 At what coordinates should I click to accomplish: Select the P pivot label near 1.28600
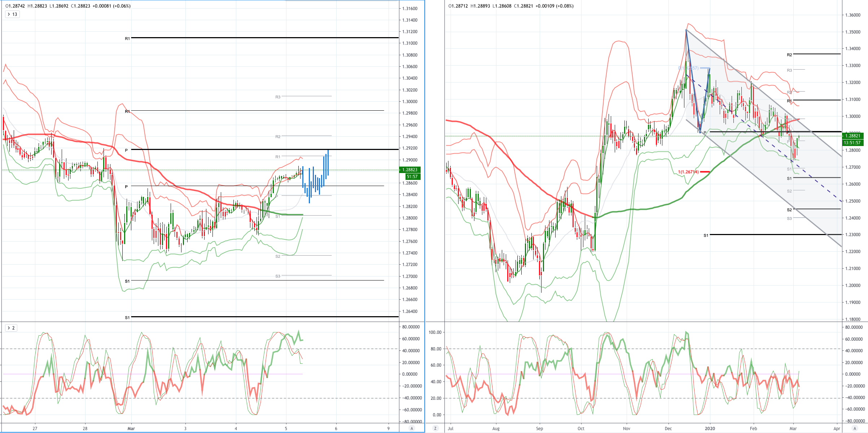click(x=126, y=187)
